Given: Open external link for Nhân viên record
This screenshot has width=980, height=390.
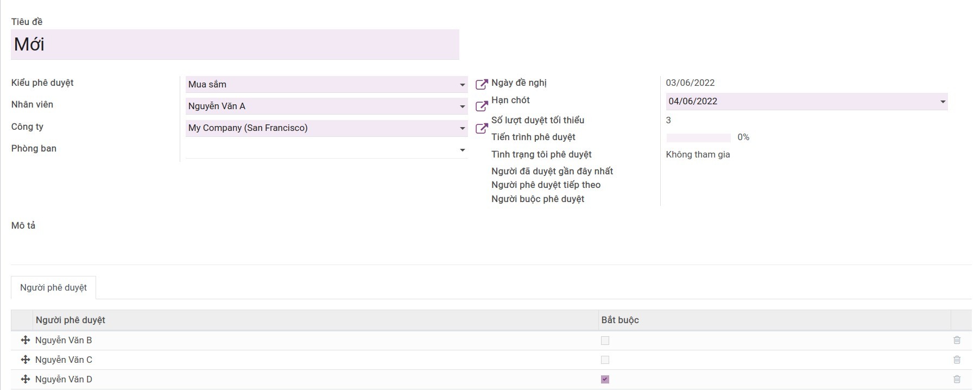Looking at the screenshot, I should pos(482,106).
